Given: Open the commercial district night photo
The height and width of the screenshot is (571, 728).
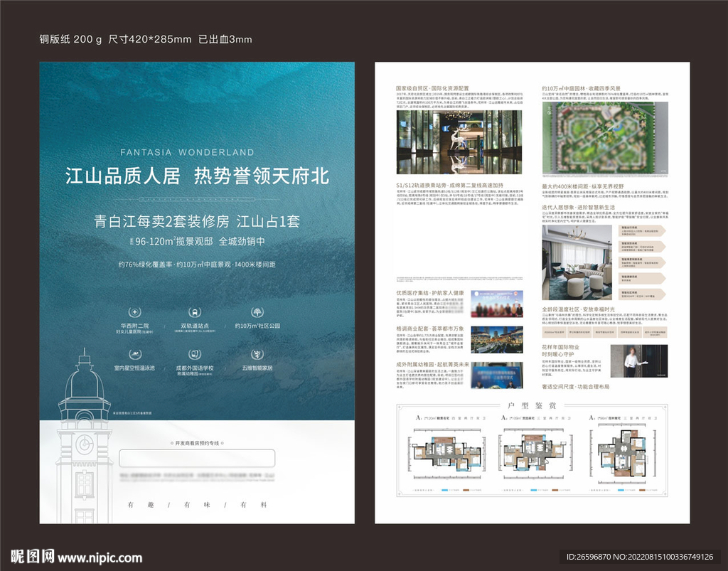Looking at the screenshot, I should pyautogui.click(x=497, y=339).
